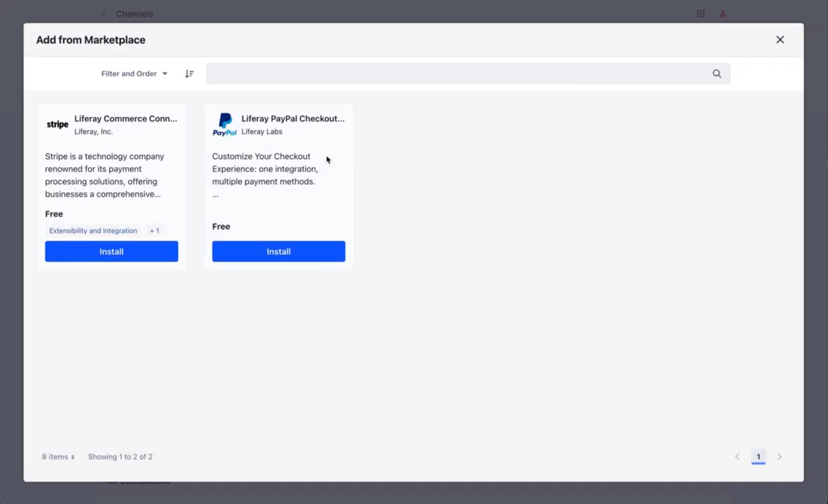Click the Liferay, Inc. publisher text
This screenshot has width=828, height=504.
tap(93, 132)
